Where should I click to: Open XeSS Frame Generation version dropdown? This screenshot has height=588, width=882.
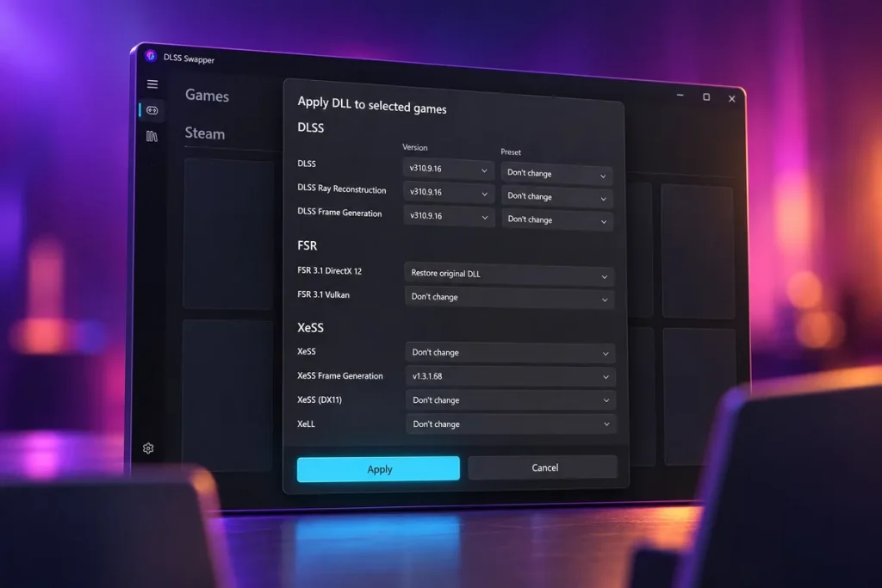point(510,376)
